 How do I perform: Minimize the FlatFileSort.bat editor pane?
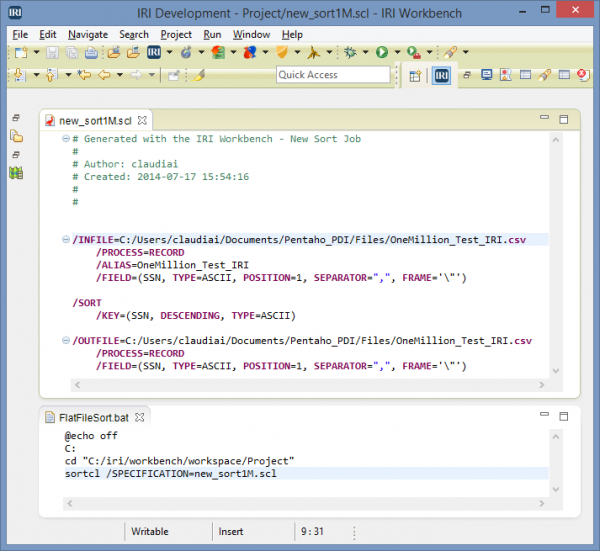pos(544,414)
